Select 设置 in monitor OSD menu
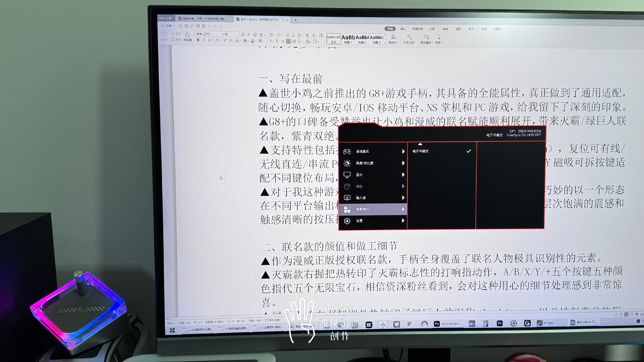The width and height of the screenshot is (644, 362). coord(373,221)
